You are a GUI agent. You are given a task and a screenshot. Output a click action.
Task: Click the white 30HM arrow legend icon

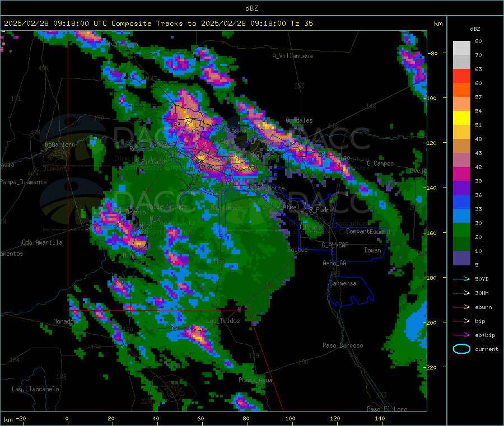pyautogui.click(x=461, y=293)
